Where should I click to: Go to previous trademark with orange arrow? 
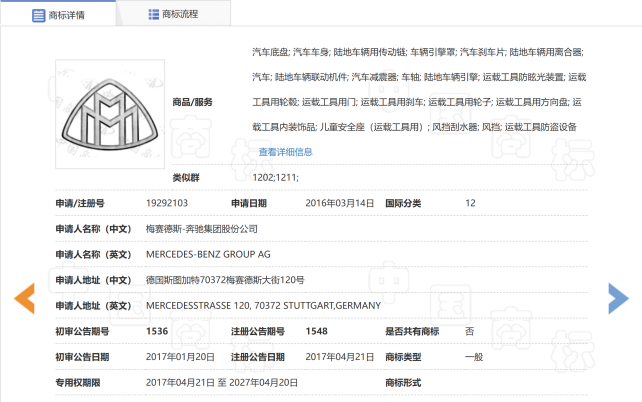click(x=25, y=298)
